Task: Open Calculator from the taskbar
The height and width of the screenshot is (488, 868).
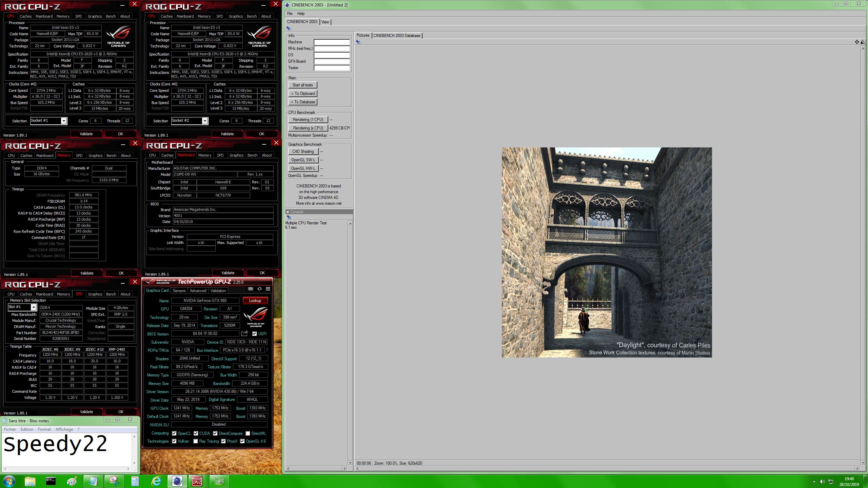Action: tap(135, 481)
